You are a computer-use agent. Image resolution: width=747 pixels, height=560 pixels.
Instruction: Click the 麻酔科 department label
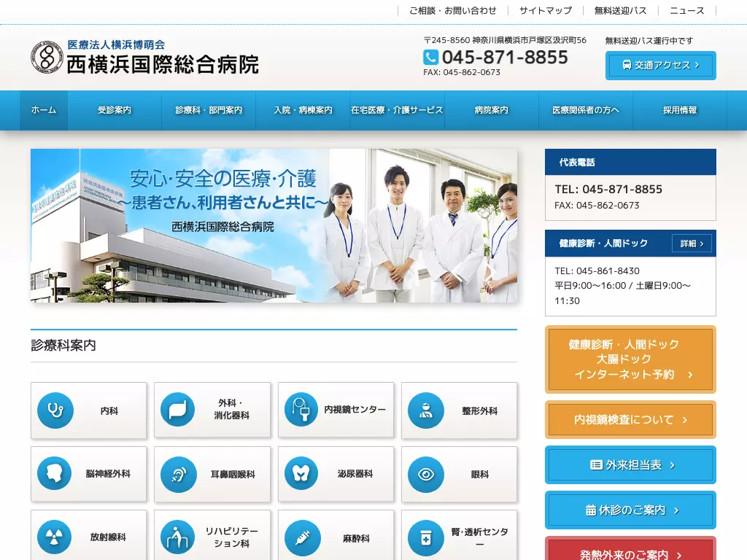[356, 539]
